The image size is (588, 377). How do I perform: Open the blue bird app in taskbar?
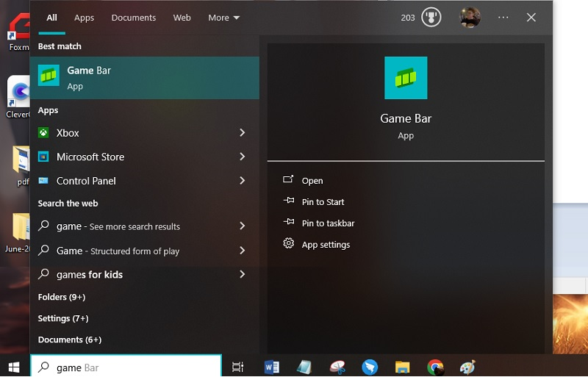point(370,367)
